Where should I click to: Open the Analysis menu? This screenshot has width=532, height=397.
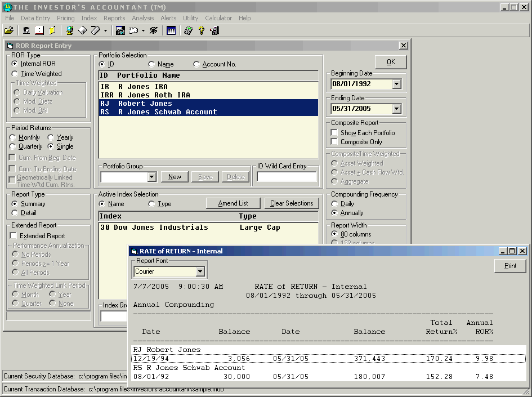click(142, 18)
